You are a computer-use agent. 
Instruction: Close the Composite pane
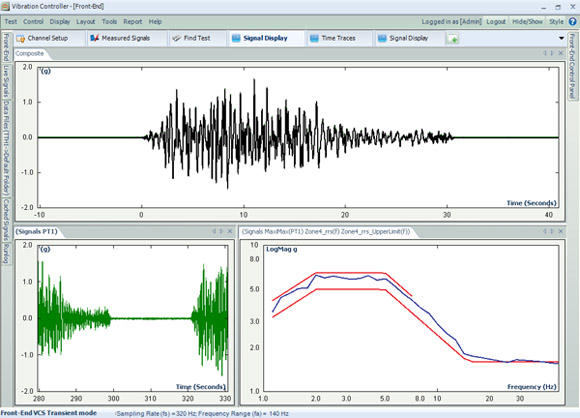pyautogui.click(x=561, y=53)
